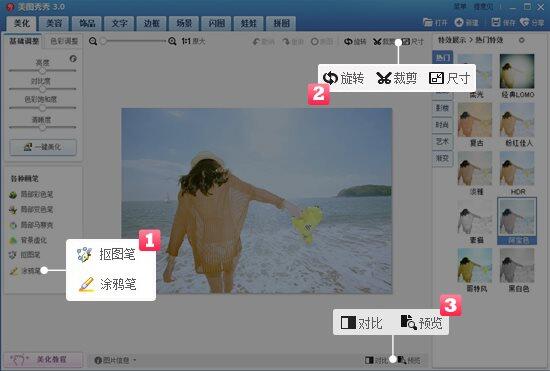The height and width of the screenshot is (371, 550).
Task: Click the 亮度 brightness slider handle
Action: (42, 71)
